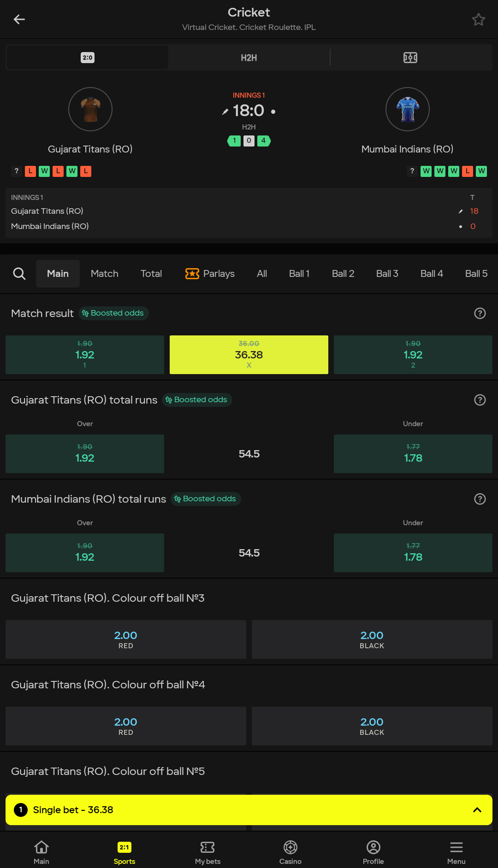Pick Mumbai Indians Over 54.5 at 1.92
Image resolution: width=498 pixels, height=868 pixels.
coord(85,553)
